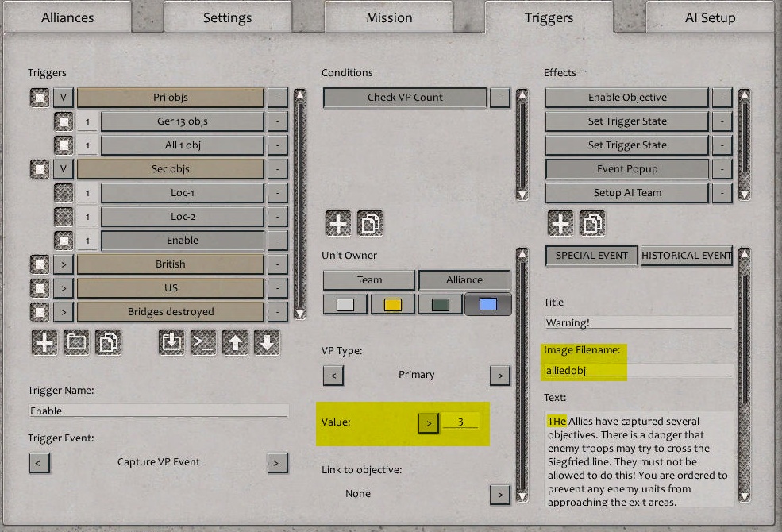Toggle checkbox for Ger 13 objs trigger

[x=64, y=121]
